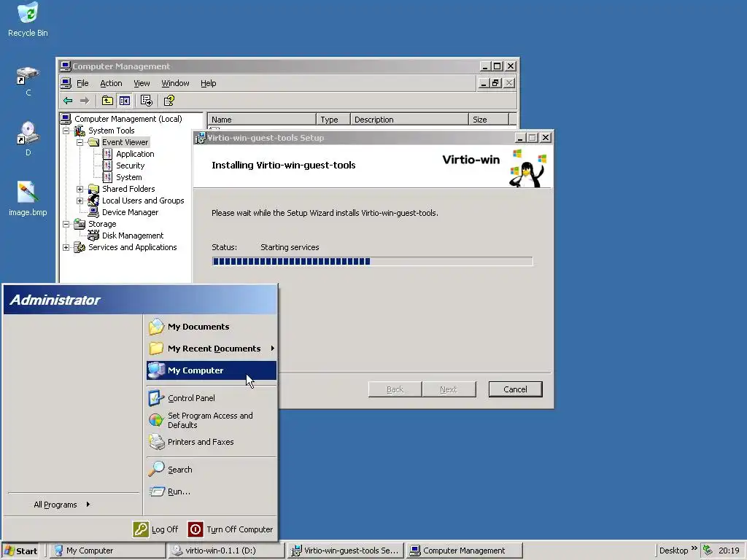Expand the Shared Folders tree node
747x560 pixels.
tap(80, 189)
